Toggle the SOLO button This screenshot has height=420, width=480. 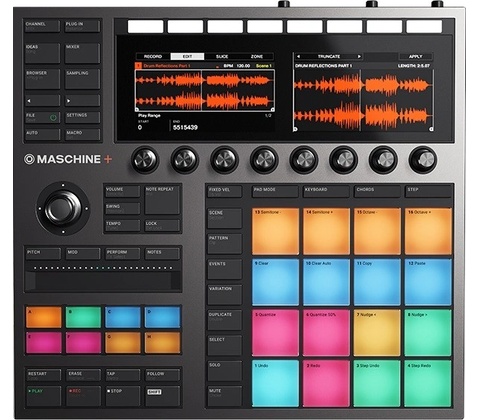click(224, 371)
